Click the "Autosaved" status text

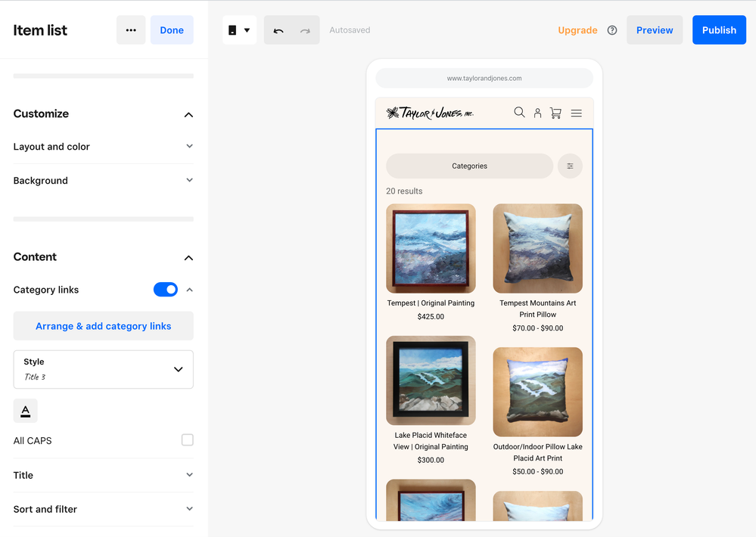pos(350,30)
